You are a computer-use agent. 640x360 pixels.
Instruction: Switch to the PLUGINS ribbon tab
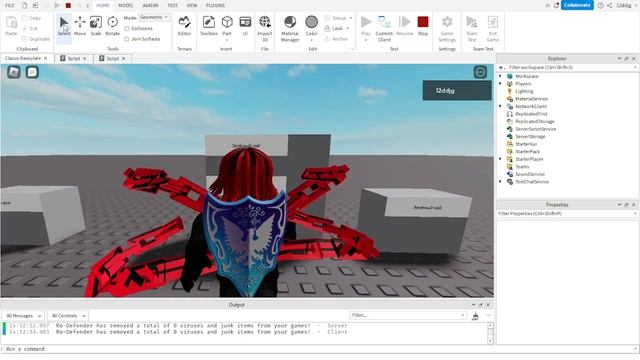click(x=215, y=5)
